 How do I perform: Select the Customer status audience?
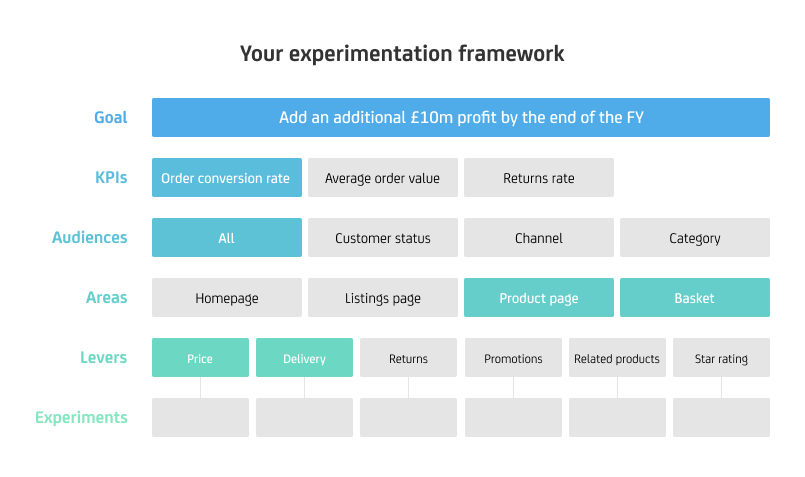pos(382,238)
